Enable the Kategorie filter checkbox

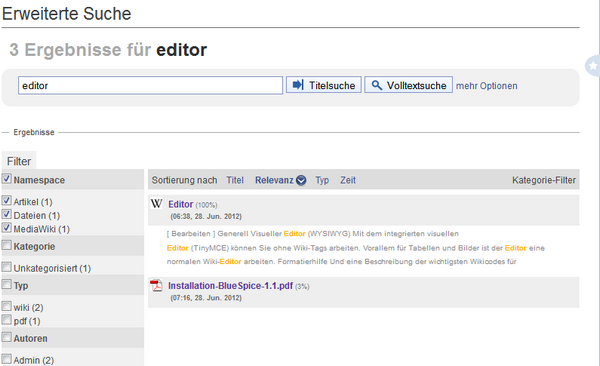pyautogui.click(x=7, y=245)
